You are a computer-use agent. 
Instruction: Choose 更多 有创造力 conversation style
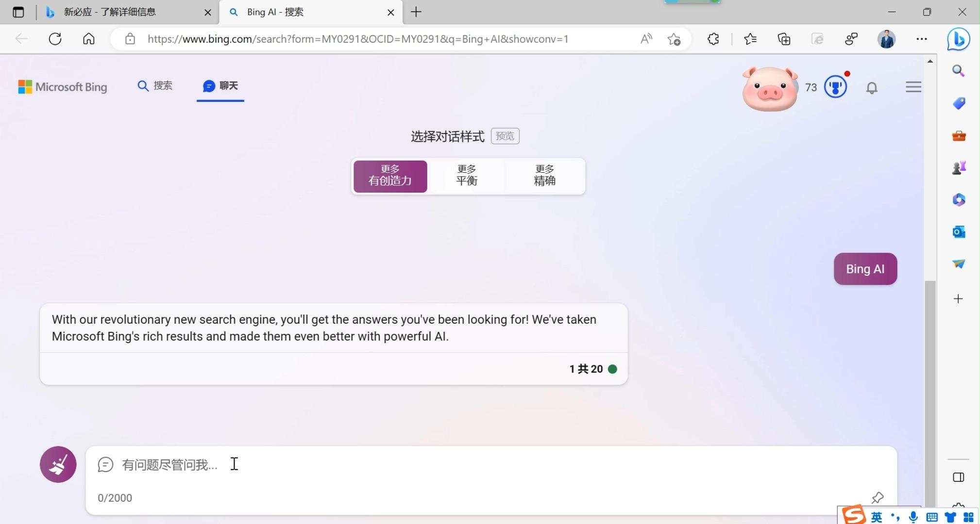(390, 176)
